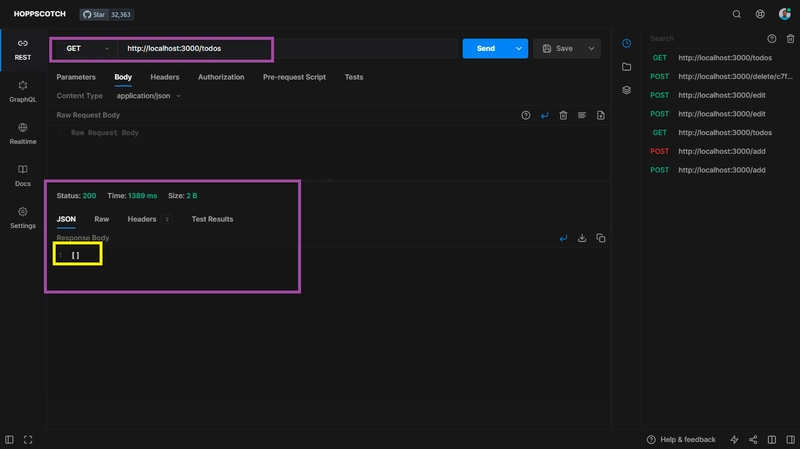Viewport: 800px width, 449px height.
Task: Toggle the right sidebar panel icon
Action: tap(790, 440)
